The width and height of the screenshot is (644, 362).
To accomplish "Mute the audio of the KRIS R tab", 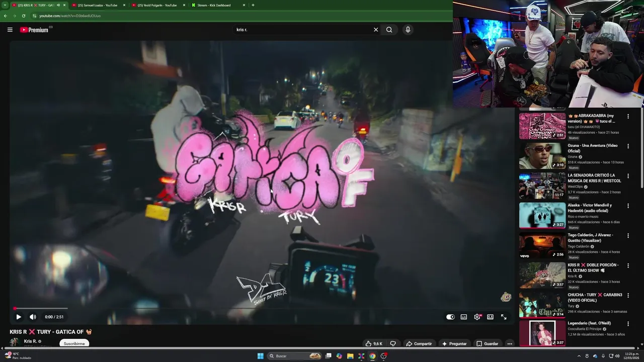I will pyautogui.click(x=58, y=5).
